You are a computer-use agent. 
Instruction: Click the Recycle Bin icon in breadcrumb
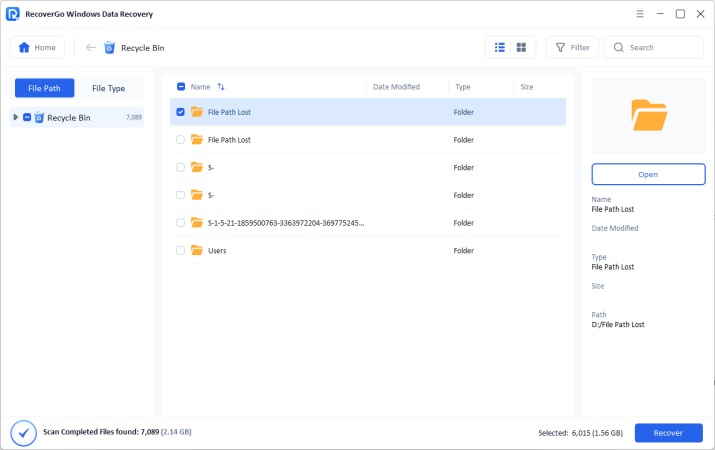109,47
